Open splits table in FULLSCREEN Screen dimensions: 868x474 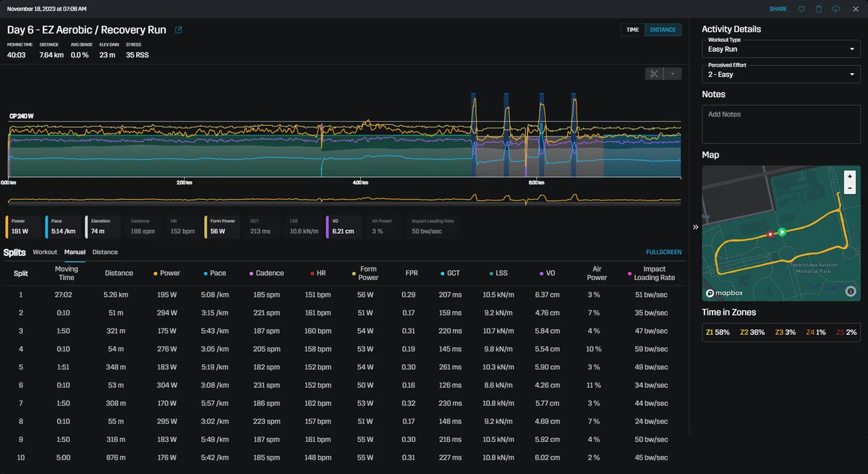[x=663, y=252]
